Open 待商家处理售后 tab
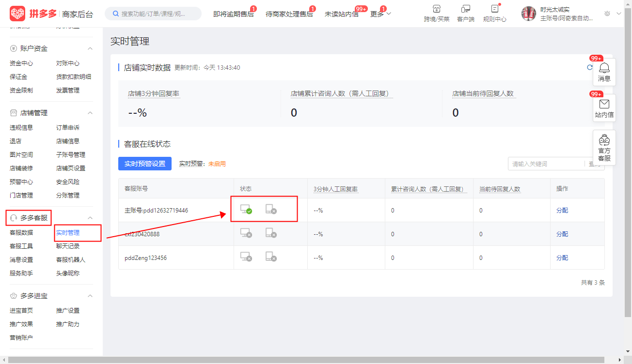Viewport: 632px width, 364px height. click(289, 14)
